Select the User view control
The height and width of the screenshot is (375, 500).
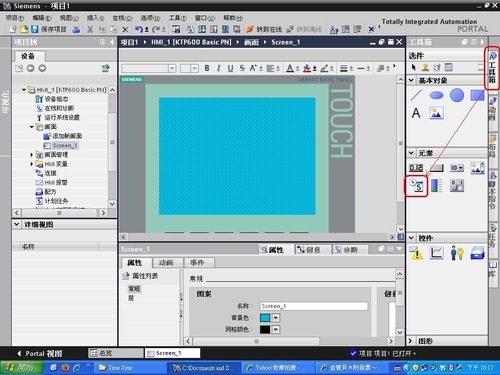coord(457,253)
